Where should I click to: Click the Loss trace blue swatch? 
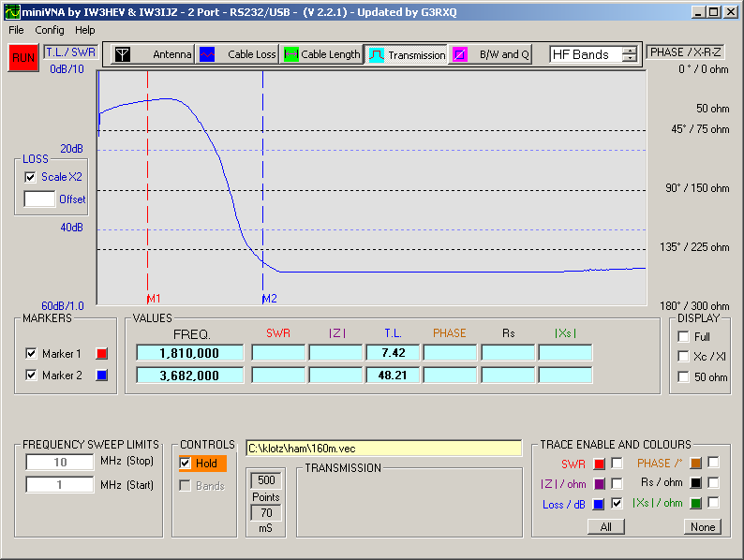tap(600, 504)
